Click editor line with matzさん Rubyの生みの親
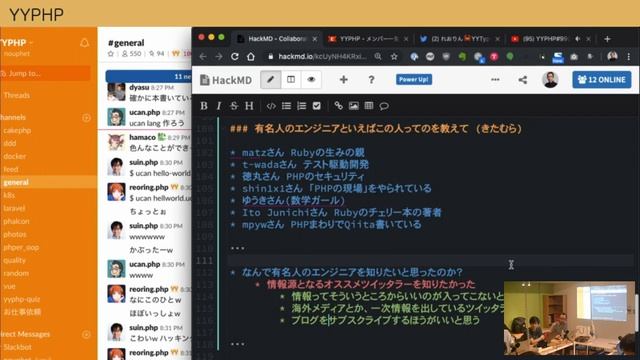640x360 pixels. click(x=303, y=153)
